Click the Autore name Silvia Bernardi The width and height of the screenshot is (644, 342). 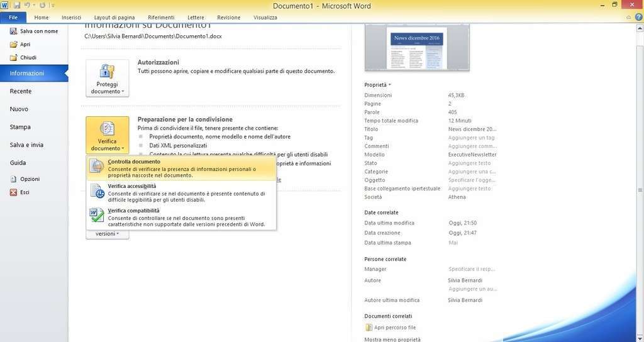[x=465, y=280]
